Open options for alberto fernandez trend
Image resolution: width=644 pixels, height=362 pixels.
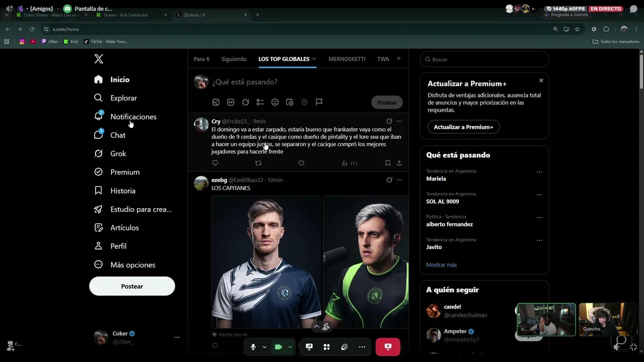[x=539, y=218]
